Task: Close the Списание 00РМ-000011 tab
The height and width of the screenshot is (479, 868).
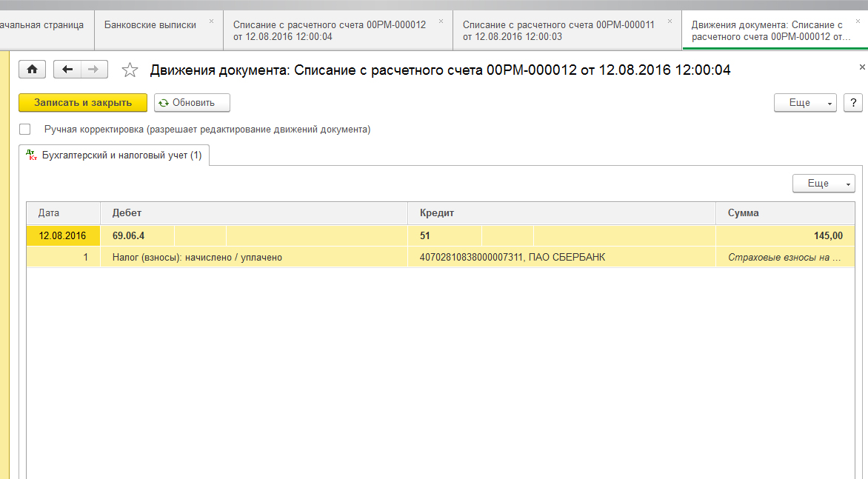Action: 670,21
